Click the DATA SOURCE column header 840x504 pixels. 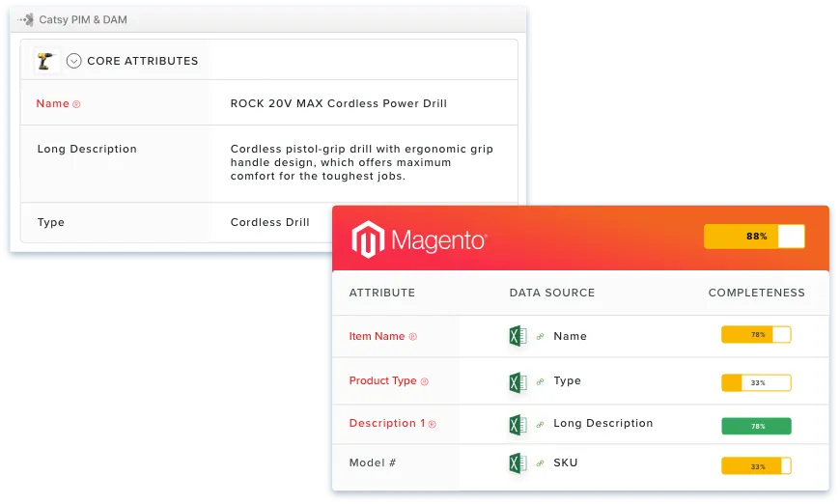551,293
